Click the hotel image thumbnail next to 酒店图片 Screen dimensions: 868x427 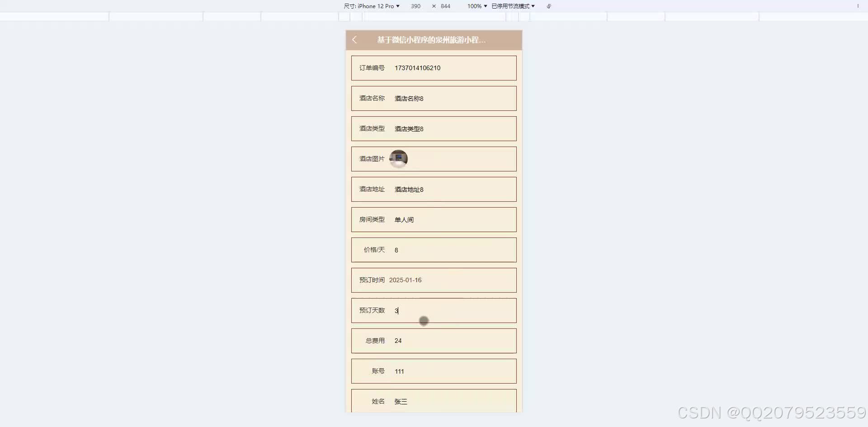pos(399,159)
